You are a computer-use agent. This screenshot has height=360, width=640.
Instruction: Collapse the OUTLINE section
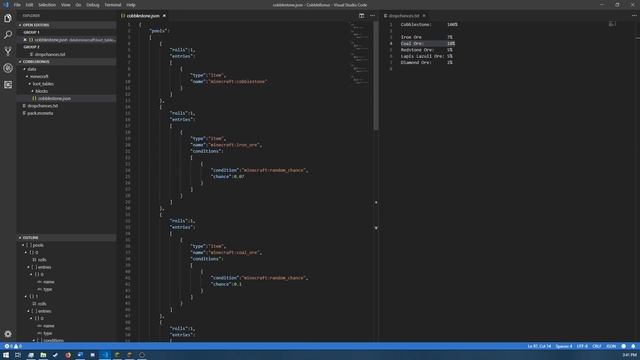tap(67, 238)
